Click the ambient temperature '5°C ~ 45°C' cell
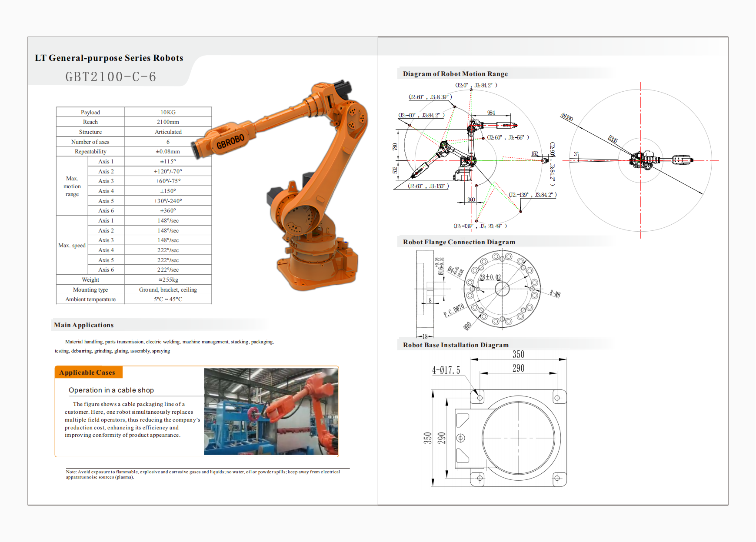Screen dimensions: 756x542 pyautogui.click(x=168, y=299)
